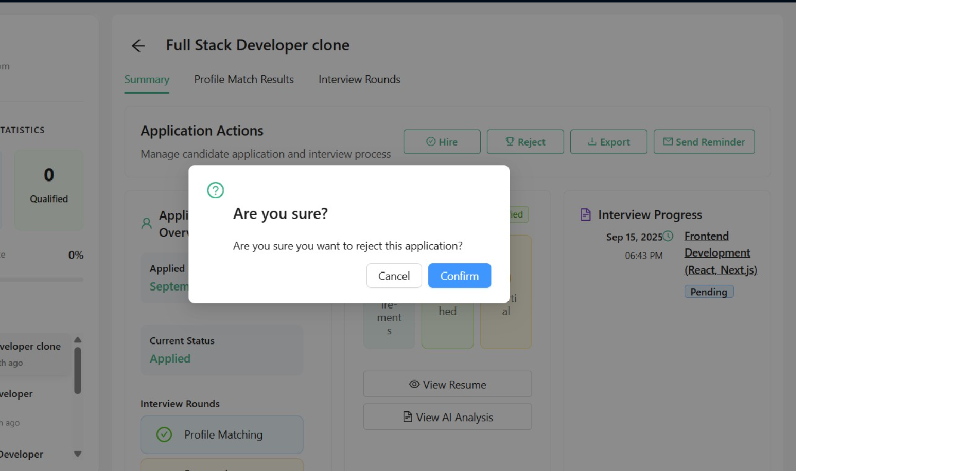Go to the Interview Rounds tab
The width and height of the screenshot is (980, 471).
tap(359, 80)
